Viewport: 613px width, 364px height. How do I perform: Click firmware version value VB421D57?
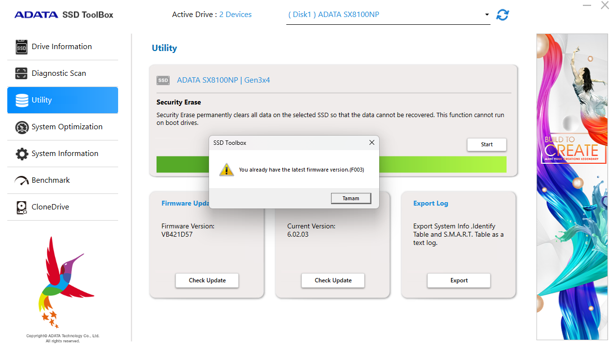point(178,234)
